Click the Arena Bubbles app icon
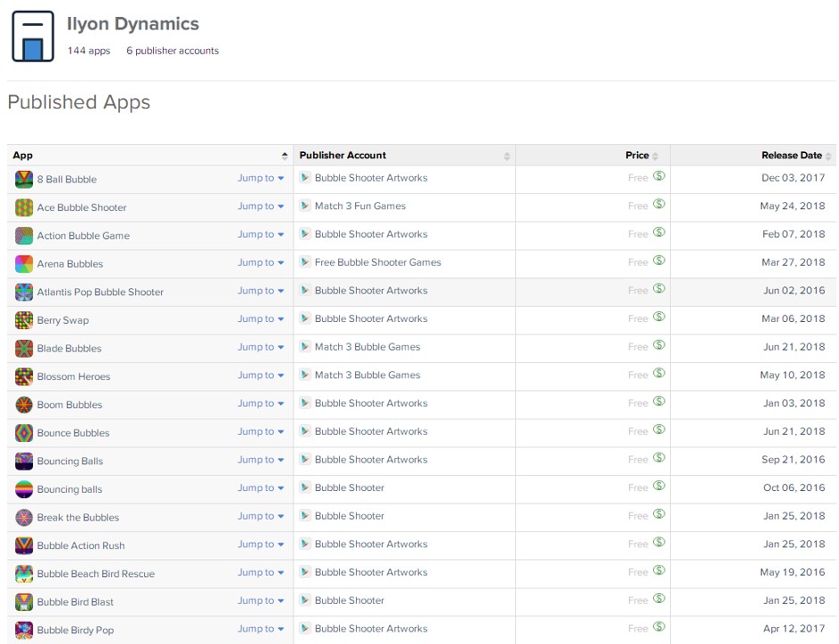 pyautogui.click(x=24, y=264)
